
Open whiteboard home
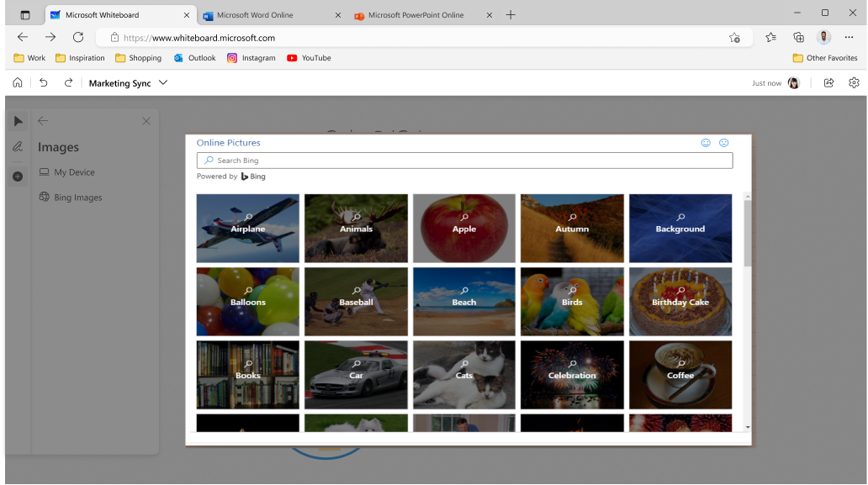(x=18, y=83)
